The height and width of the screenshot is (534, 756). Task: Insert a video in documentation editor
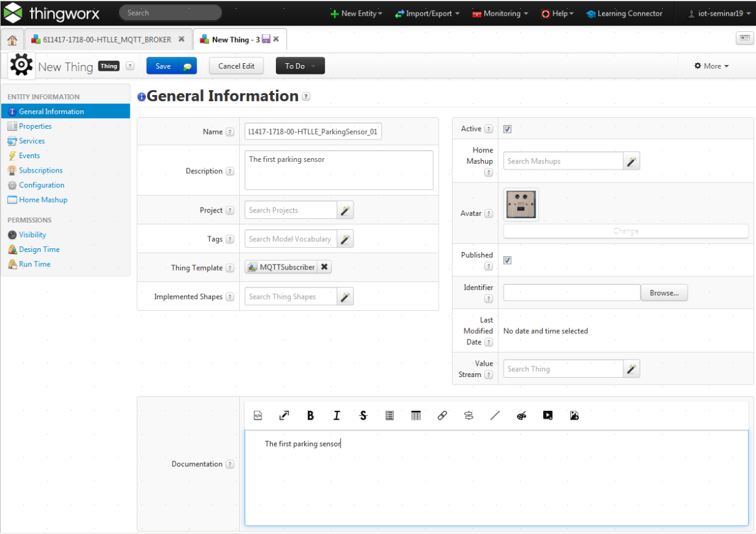(548, 415)
